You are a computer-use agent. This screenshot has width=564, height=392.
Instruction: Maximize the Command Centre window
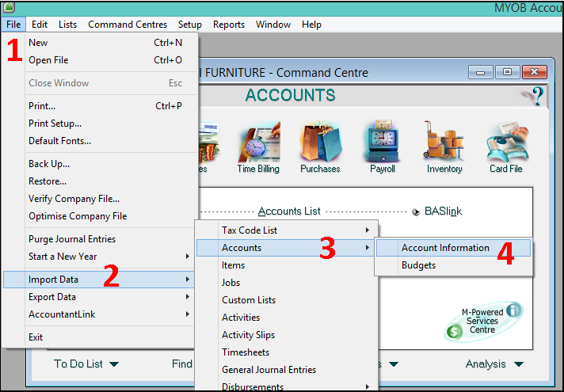click(x=507, y=72)
